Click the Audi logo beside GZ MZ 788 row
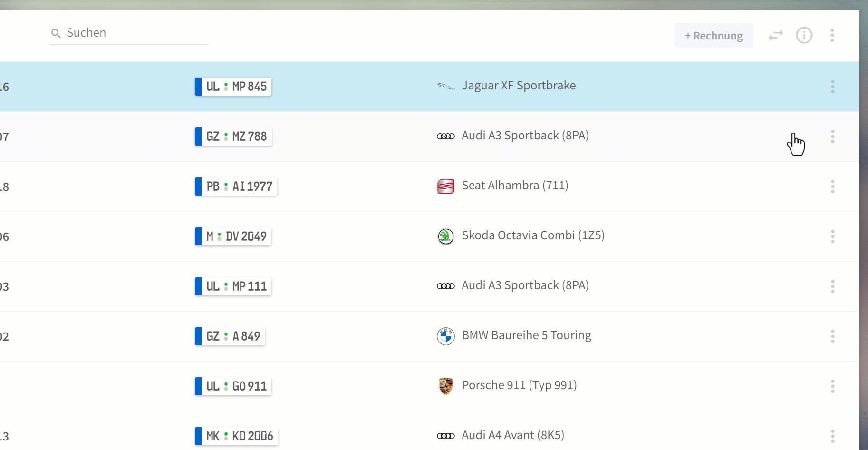Image resolution: width=868 pixels, height=450 pixels. click(446, 137)
